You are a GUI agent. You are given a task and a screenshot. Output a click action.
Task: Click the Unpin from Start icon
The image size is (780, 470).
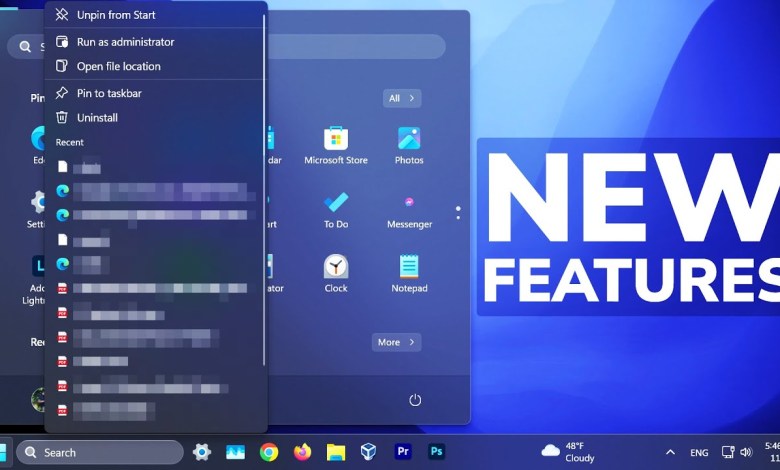62,14
